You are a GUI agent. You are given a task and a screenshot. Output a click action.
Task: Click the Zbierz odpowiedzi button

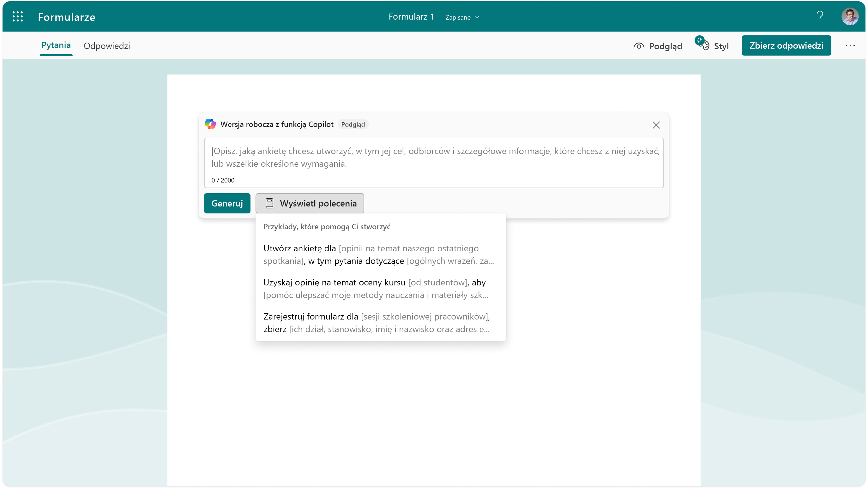[x=786, y=45]
